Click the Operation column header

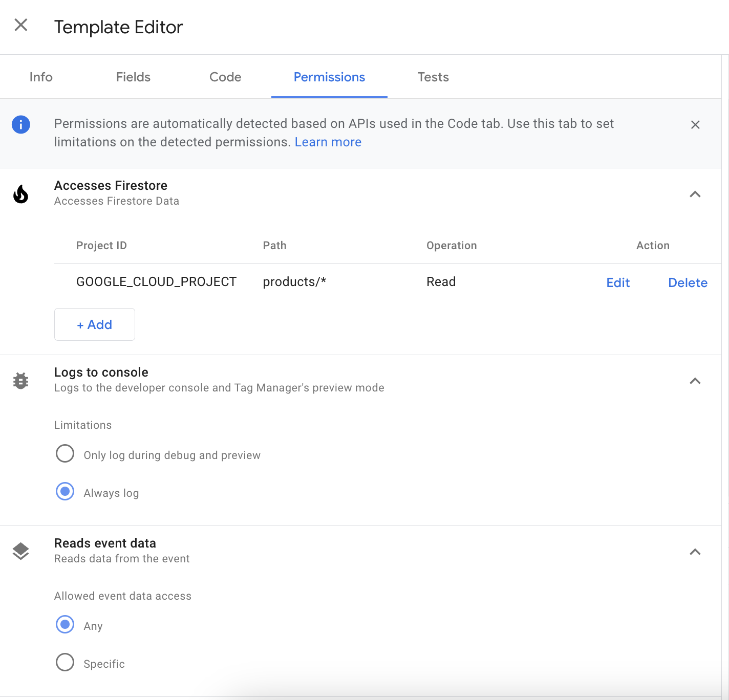452,246
